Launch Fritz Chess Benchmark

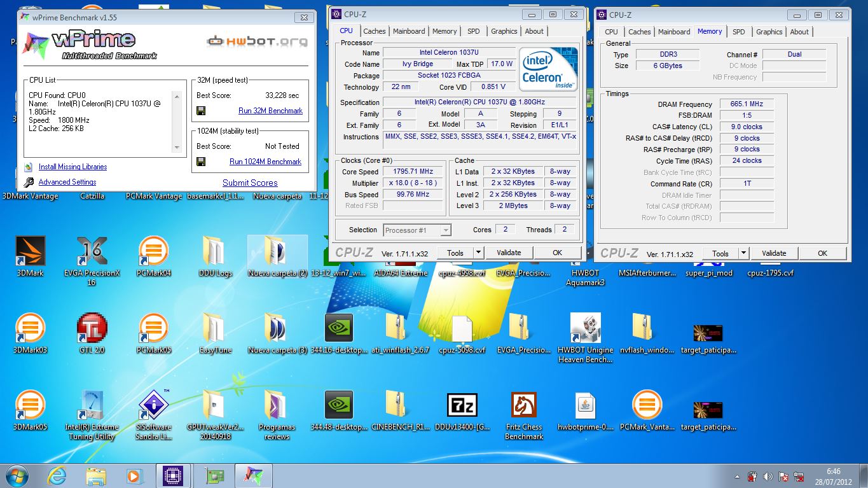point(524,415)
